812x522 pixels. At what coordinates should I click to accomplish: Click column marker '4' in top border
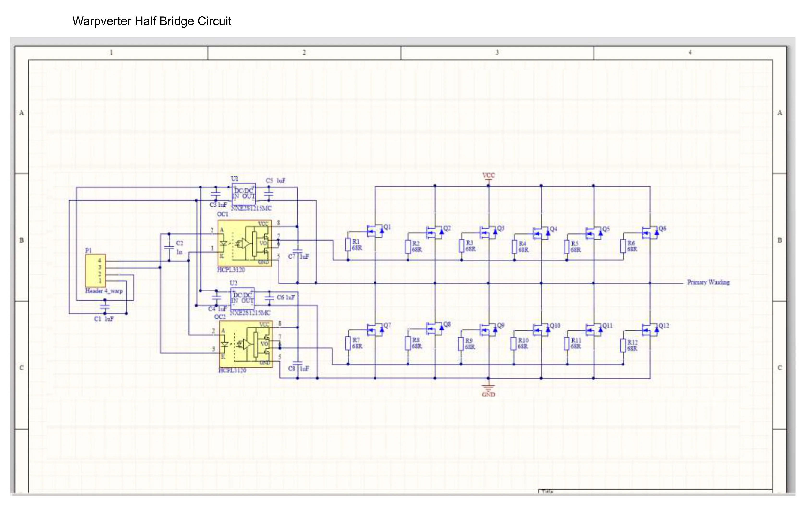[x=690, y=52]
